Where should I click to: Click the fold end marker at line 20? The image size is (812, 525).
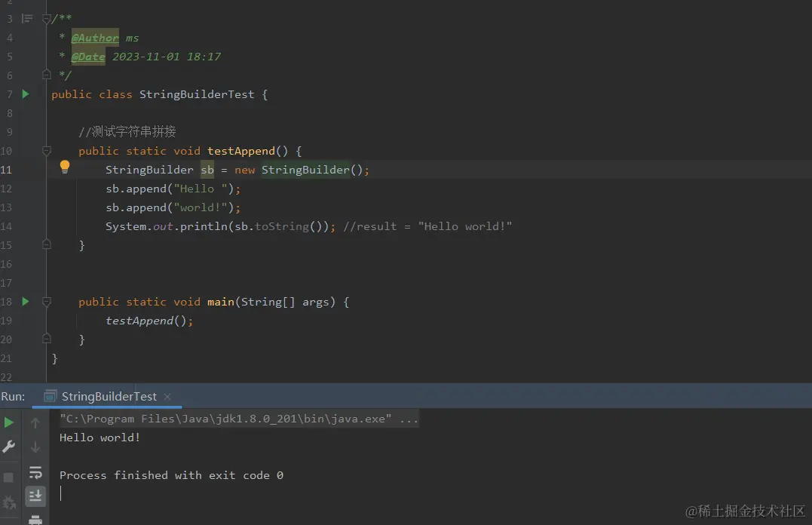46,339
